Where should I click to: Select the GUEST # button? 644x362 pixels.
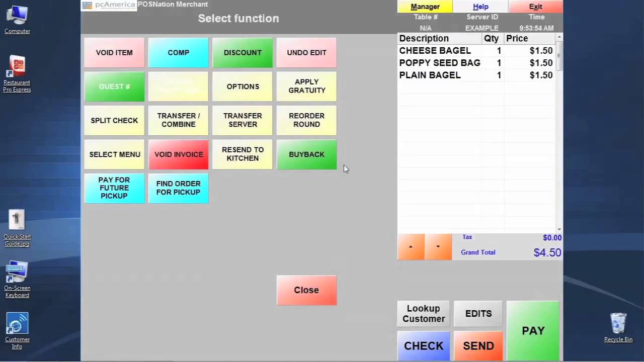[x=114, y=86]
